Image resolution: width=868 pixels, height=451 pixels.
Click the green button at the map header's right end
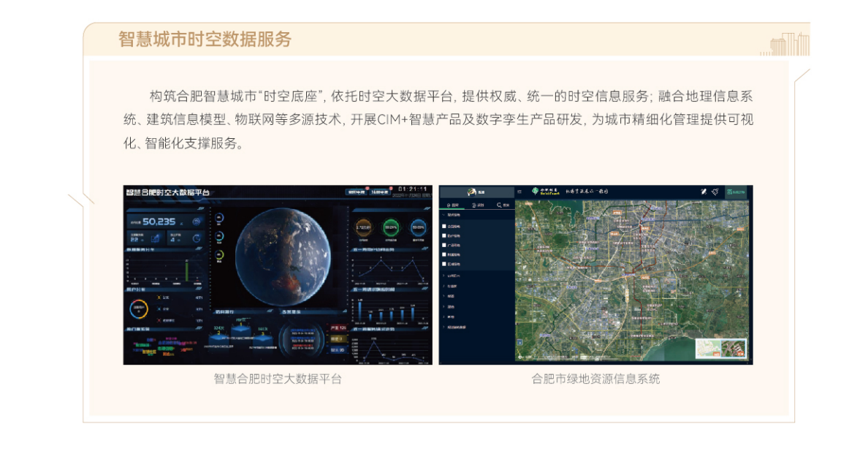tap(736, 192)
